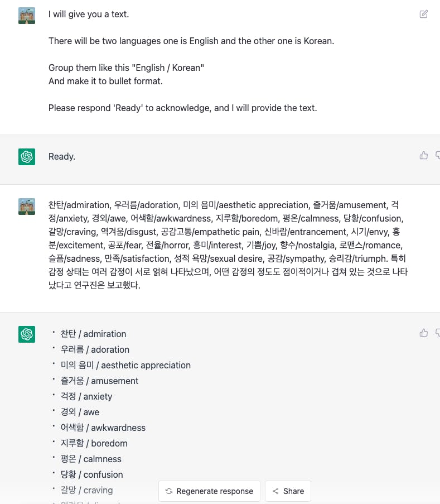This screenshot has height=504, width=440.
Task: Click the '찬탄 / admiration' bullet item
Action: 93,334
